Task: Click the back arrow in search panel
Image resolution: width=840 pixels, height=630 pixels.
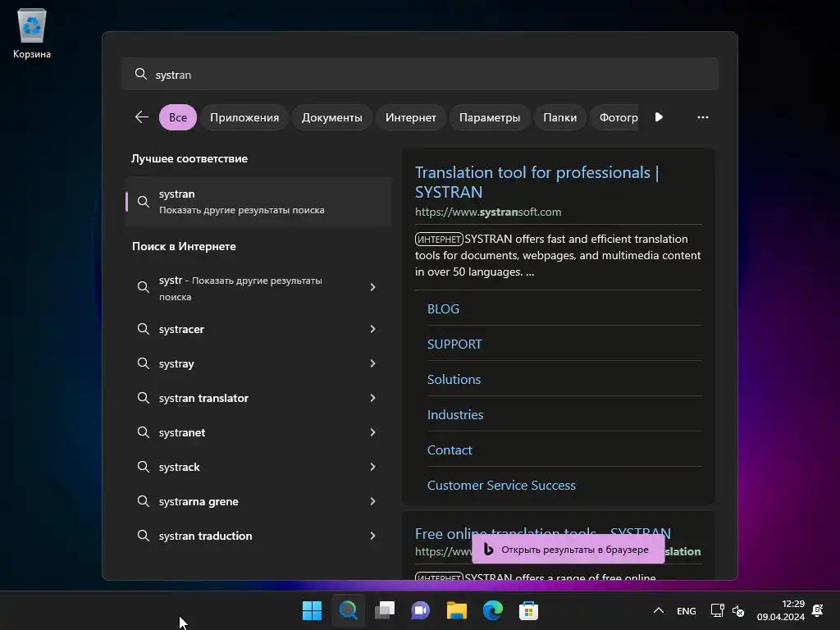Action: click(141, 116)
